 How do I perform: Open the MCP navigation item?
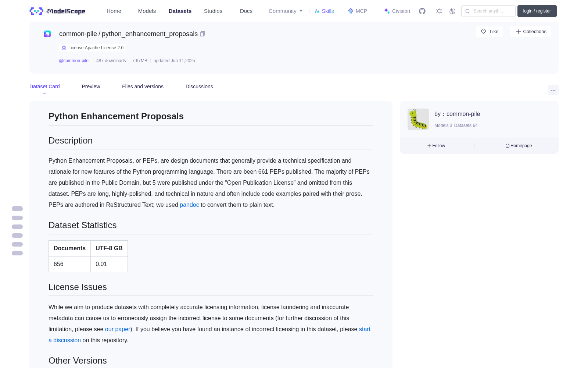[358, 11]
